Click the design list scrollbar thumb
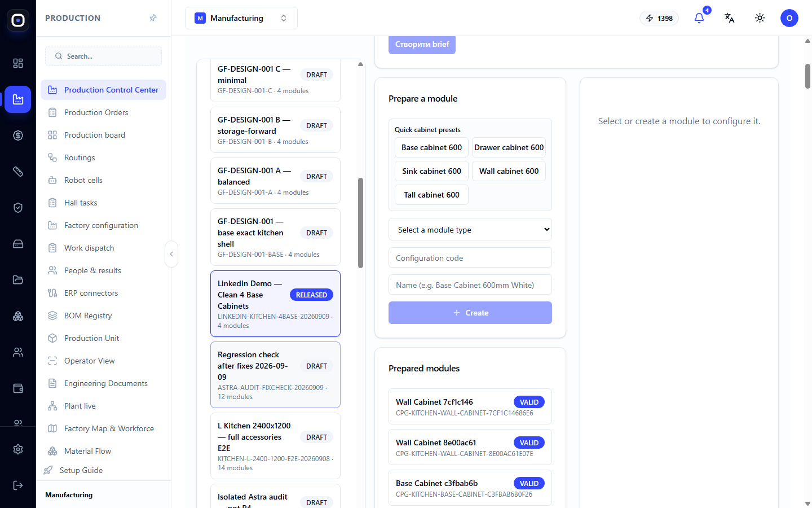This screenshot has height=508, width=812. click(x=360, y=223)
